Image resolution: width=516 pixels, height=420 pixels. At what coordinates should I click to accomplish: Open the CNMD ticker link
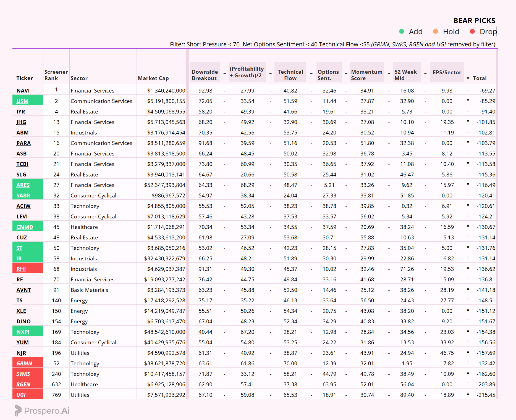[25, 227]
